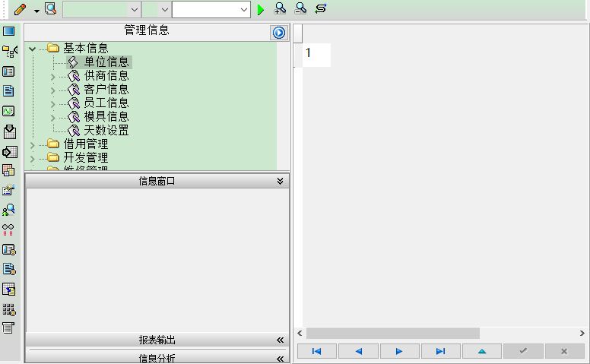590x364 pixels.
Task: Click the blue screen icon in sidebar
Action: pyautogui.click(x=8, y=31)
